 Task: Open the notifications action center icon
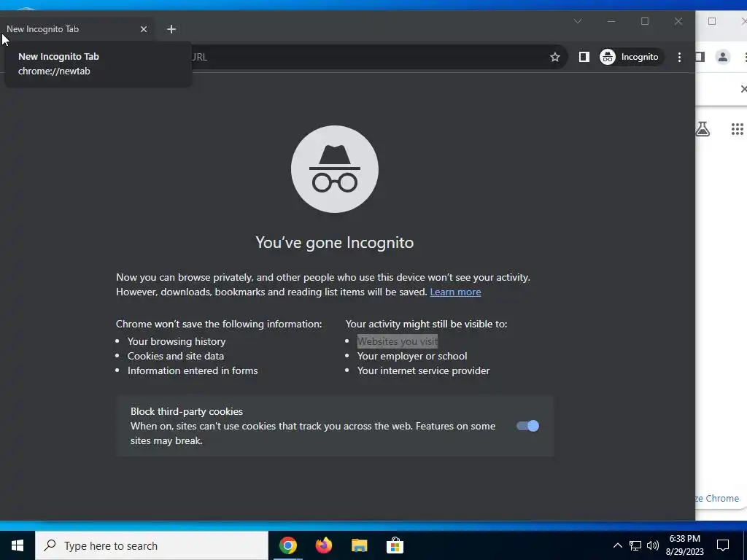point(723,545)
